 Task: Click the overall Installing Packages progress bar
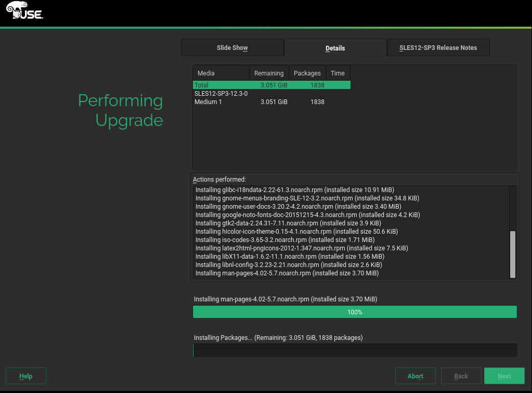click(355, 350)
